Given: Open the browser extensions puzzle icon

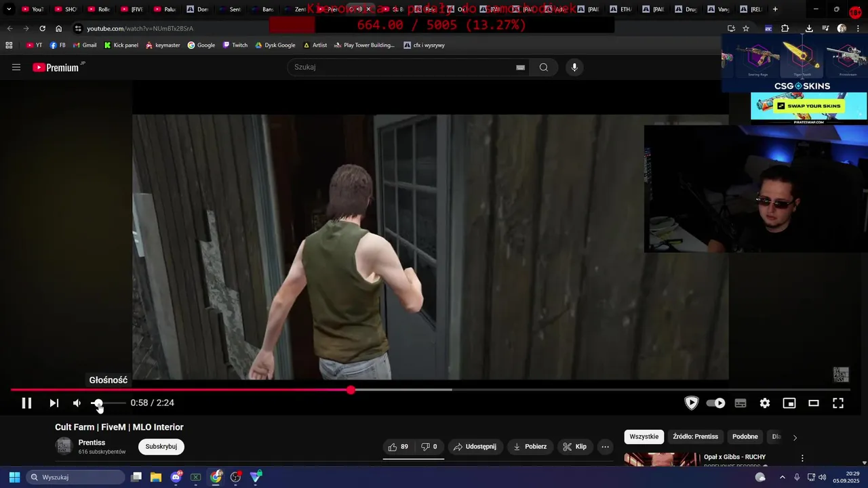Looking at the screenshot, I should (785, 28).
